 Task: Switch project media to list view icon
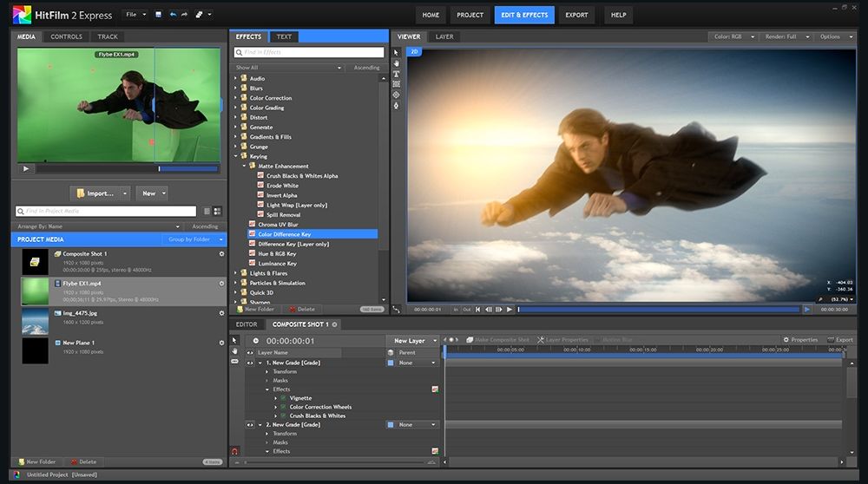pyautogui.click(x=207, y=212)
